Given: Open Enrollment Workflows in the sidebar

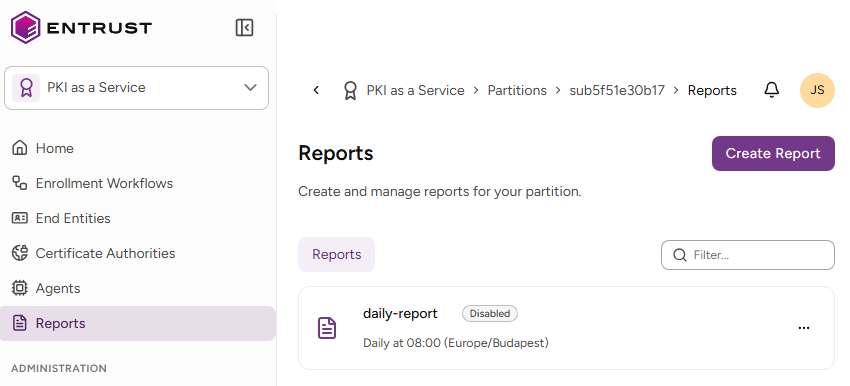Looking at the screenshot, I should [104, 183].
